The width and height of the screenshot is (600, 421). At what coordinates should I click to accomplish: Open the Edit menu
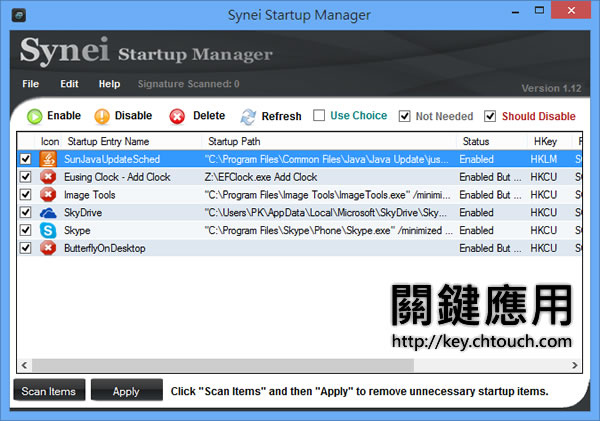[69, 84]
